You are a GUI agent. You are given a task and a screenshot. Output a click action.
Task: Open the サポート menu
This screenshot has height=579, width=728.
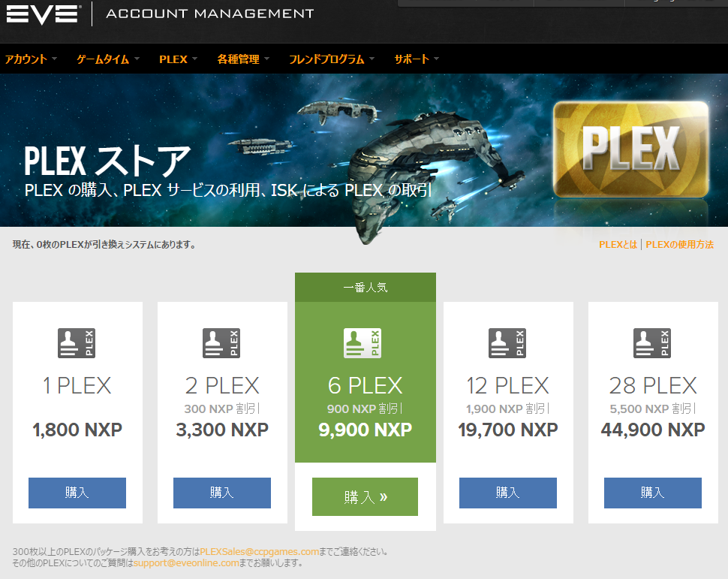tap(417, 59)
